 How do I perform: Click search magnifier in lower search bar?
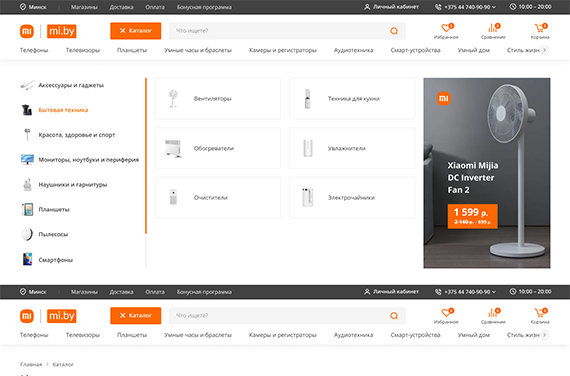394,316
